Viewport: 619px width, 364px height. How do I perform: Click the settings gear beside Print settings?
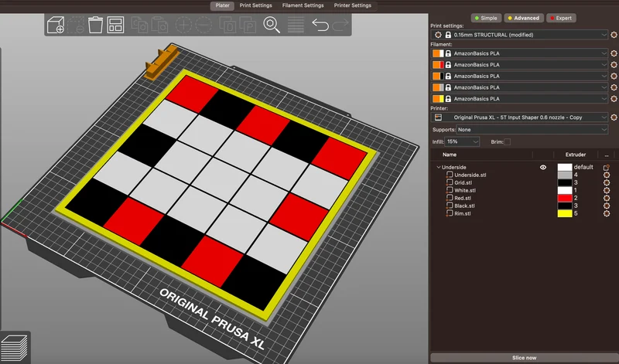(x=614, y=35)
